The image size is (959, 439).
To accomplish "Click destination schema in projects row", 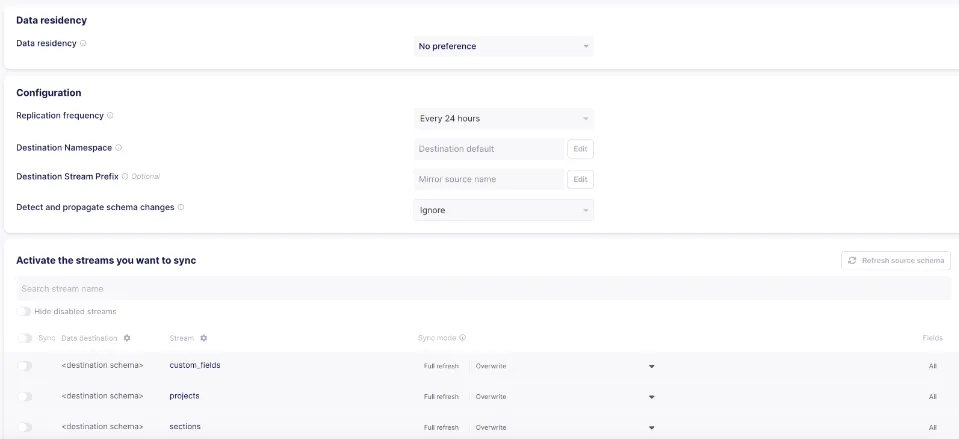I will pos(102,396).
